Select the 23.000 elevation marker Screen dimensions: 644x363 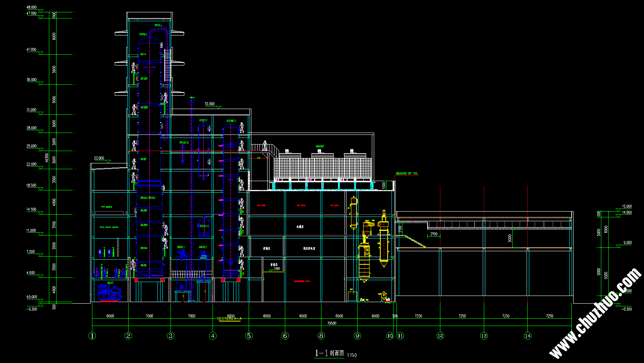[x=99, y=158]
